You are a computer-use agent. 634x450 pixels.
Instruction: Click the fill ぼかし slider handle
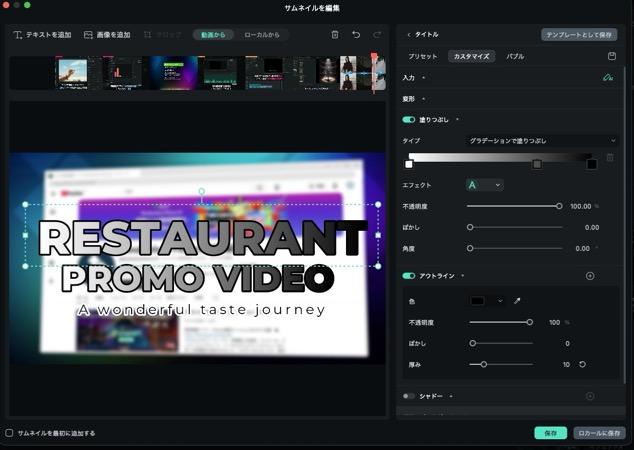pos(470,227)
